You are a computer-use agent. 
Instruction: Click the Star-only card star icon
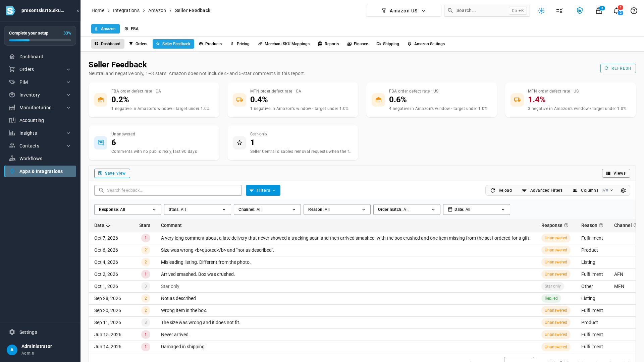point(239,143)
